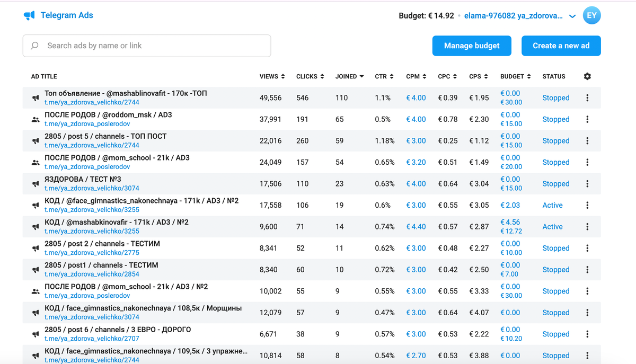Expand the elama-976082 account dropdown chevron

click(572, 16)
